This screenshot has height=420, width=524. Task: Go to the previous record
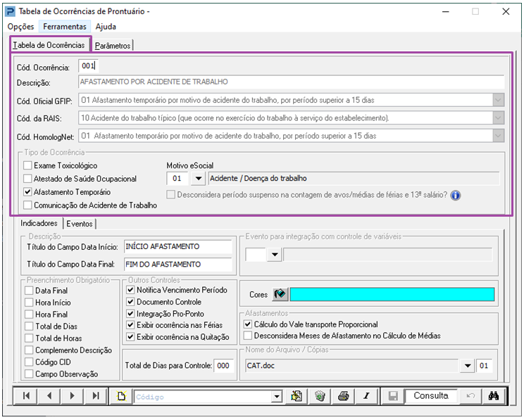coord(49,396)
